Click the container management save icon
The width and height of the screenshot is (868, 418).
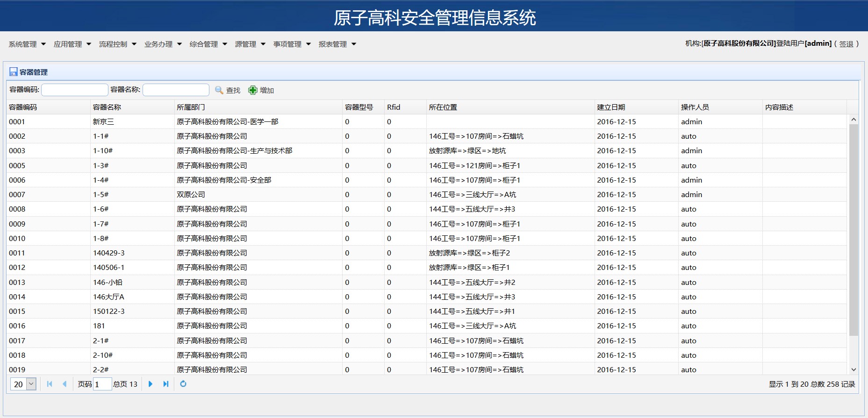pyautogui.click(x=14, y=72)
